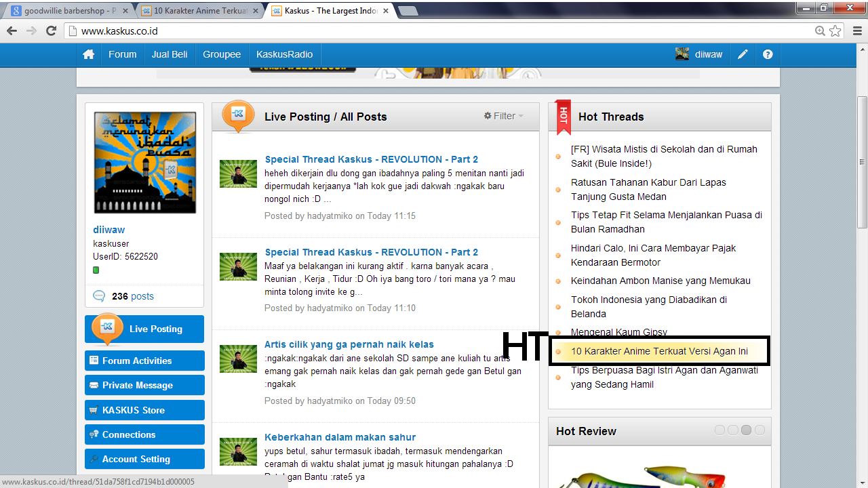The width and height of the screenshot is (868, 488).
Task: Open Forum in navigation bar
Action: click(122, 54)
